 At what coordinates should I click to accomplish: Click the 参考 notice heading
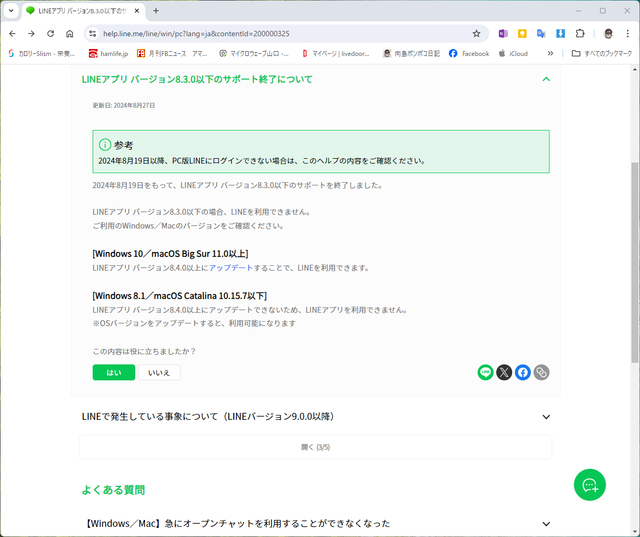123,145
